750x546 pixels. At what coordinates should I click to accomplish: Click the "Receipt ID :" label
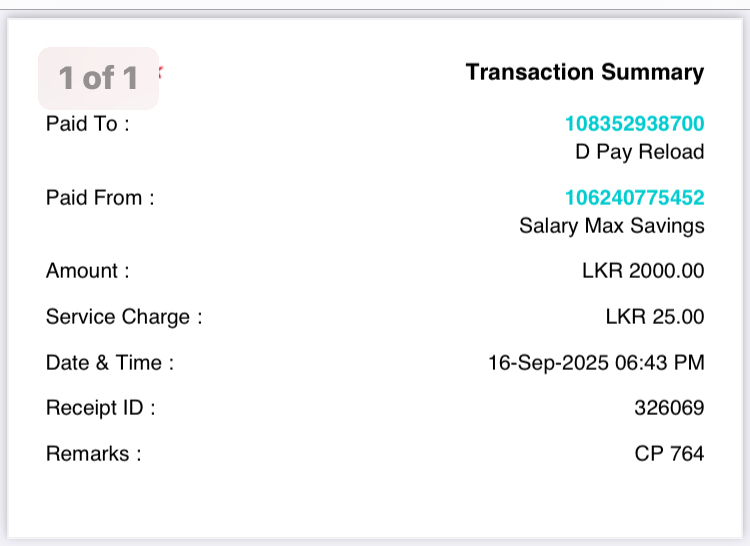101,408
